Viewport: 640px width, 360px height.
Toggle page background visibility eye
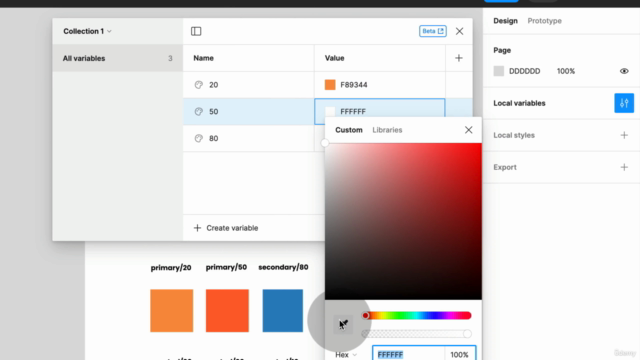point(624,71)
